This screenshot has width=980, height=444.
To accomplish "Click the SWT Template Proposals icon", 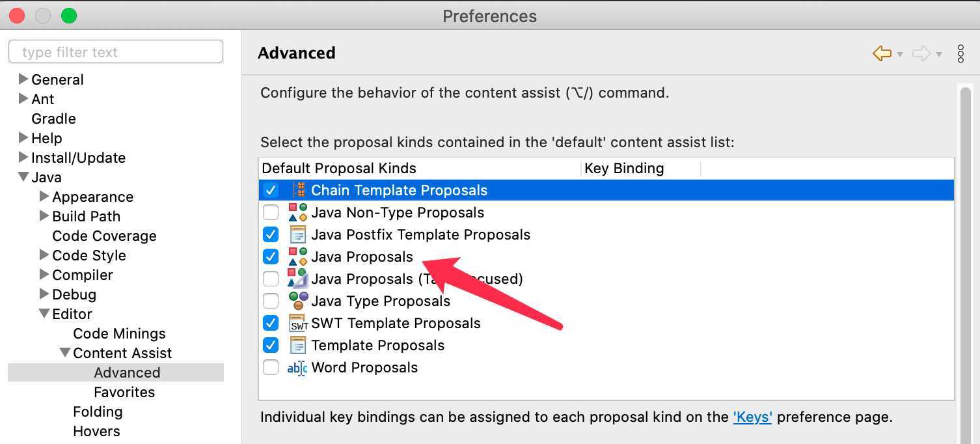I will click(298, 323).
